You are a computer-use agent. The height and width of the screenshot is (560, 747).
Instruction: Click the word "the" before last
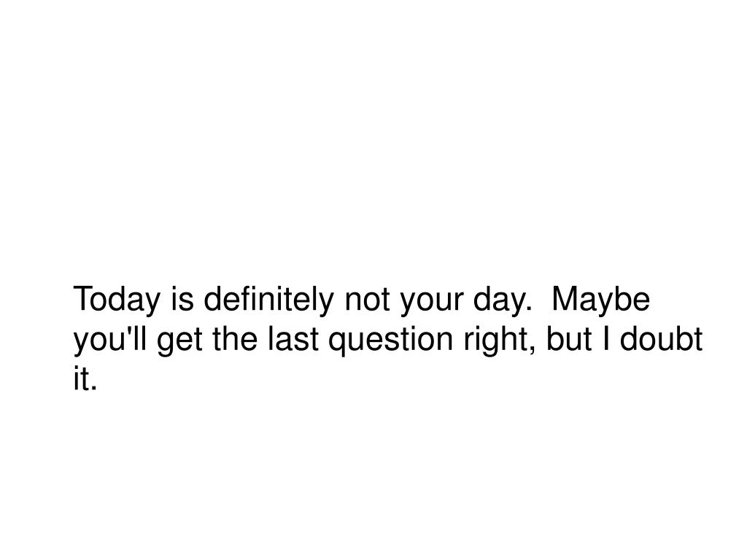click(x=235, y=339)
